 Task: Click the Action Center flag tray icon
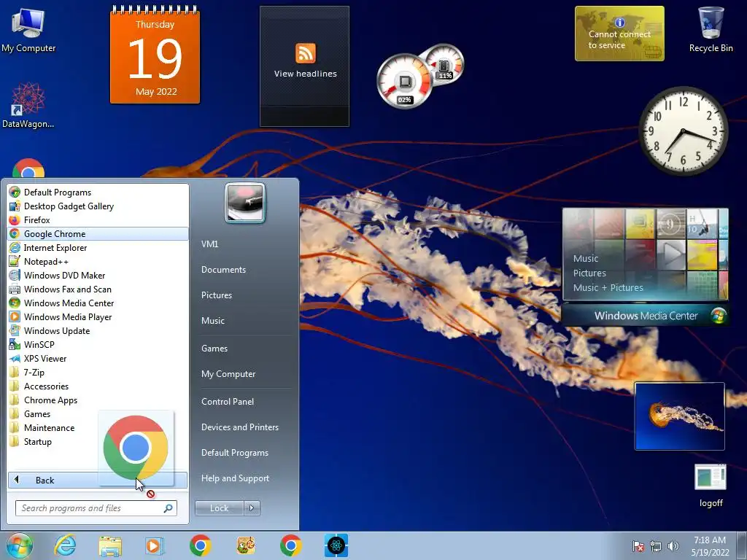638,546
